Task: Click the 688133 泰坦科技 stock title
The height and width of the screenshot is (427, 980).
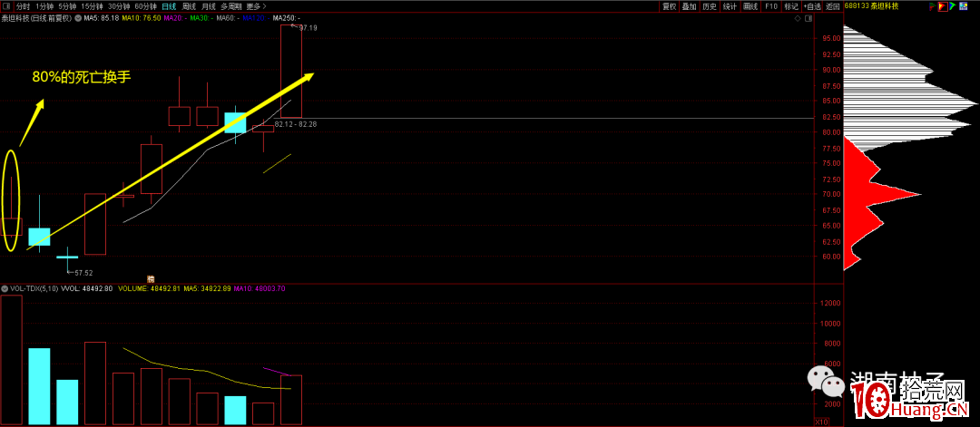Action: point(871,6)
